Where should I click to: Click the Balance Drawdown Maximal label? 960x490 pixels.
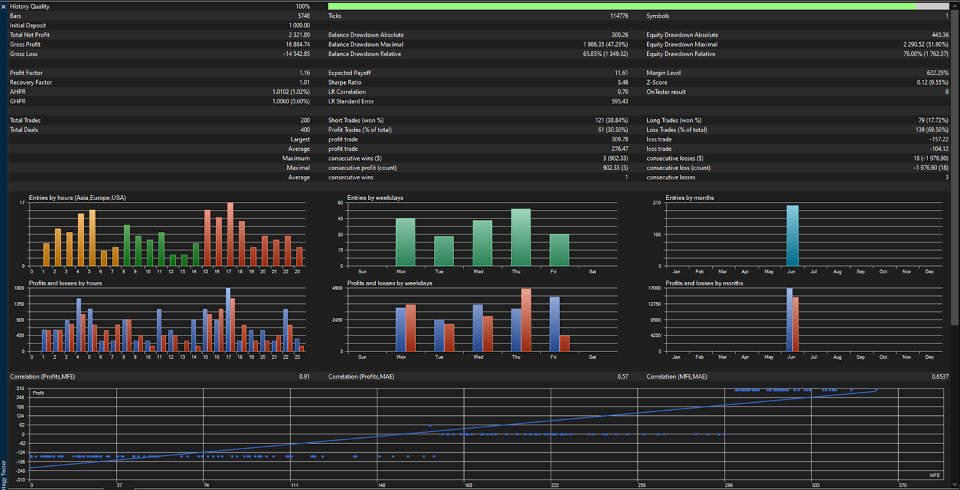[x=366, y=44]
